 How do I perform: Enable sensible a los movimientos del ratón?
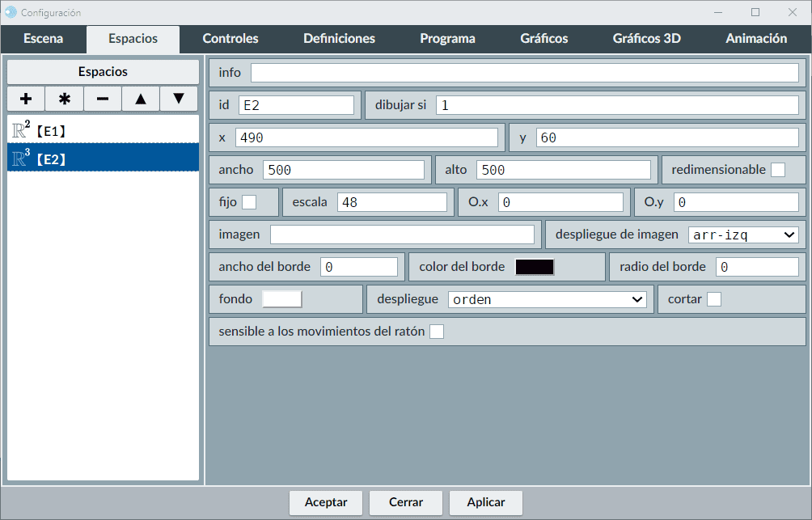[437, 332]
